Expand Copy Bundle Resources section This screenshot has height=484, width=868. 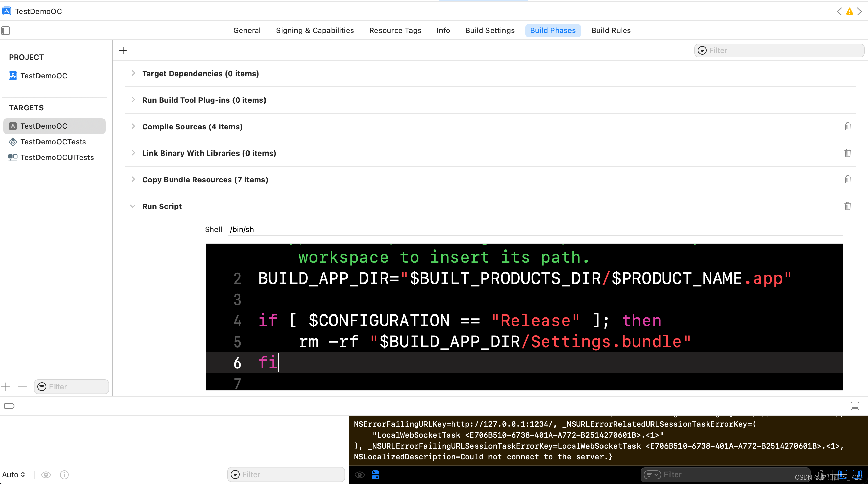click(x=133, y=179)
